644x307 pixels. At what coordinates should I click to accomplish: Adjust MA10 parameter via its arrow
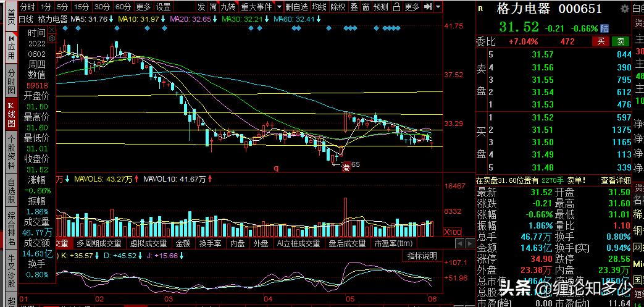pyautogui.click(x=163, y=19)
